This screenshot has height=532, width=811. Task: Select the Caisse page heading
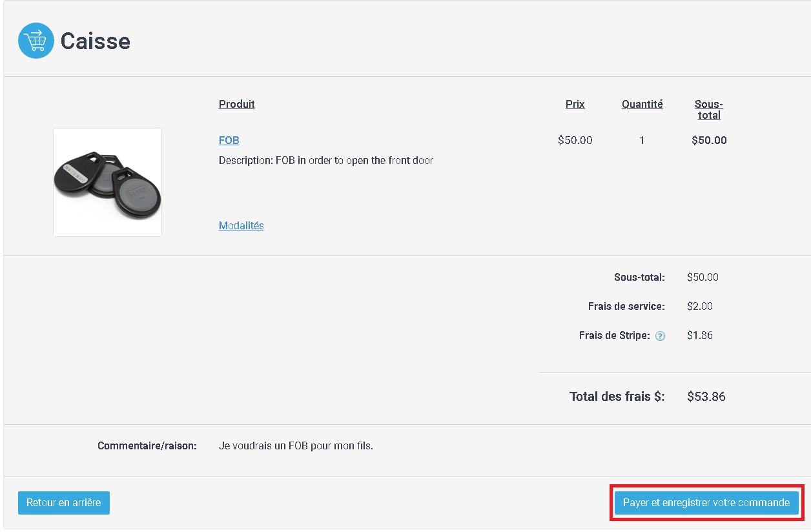(96, 41)
